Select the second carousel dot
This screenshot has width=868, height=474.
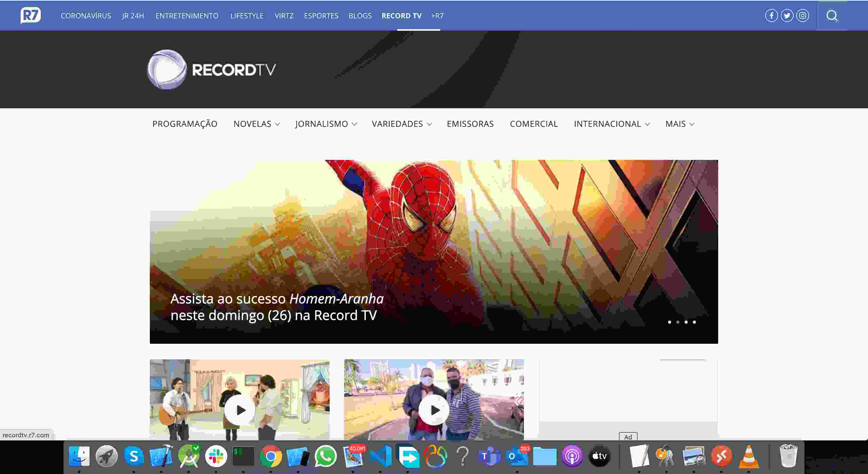(x=678, y=322)
